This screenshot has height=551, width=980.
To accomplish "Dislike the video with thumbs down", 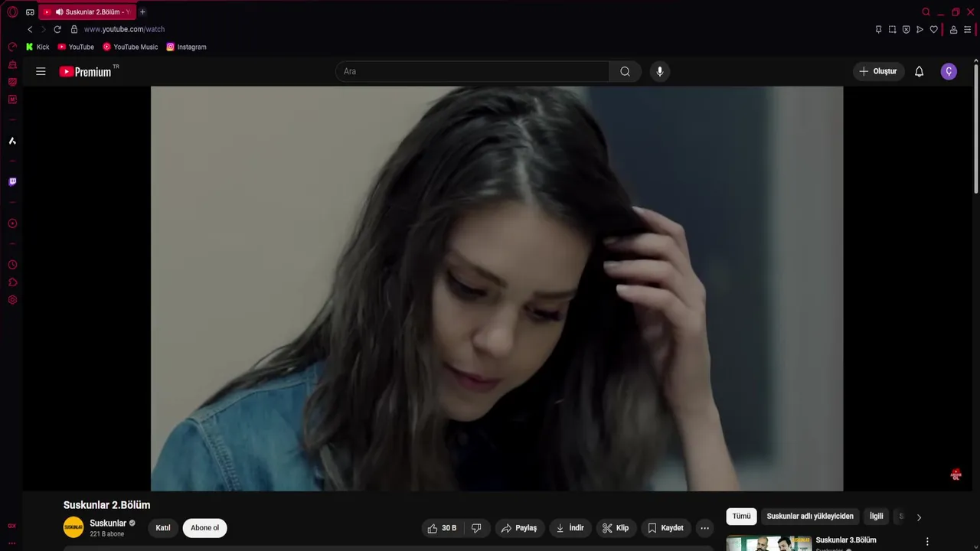I will [476, 528].
